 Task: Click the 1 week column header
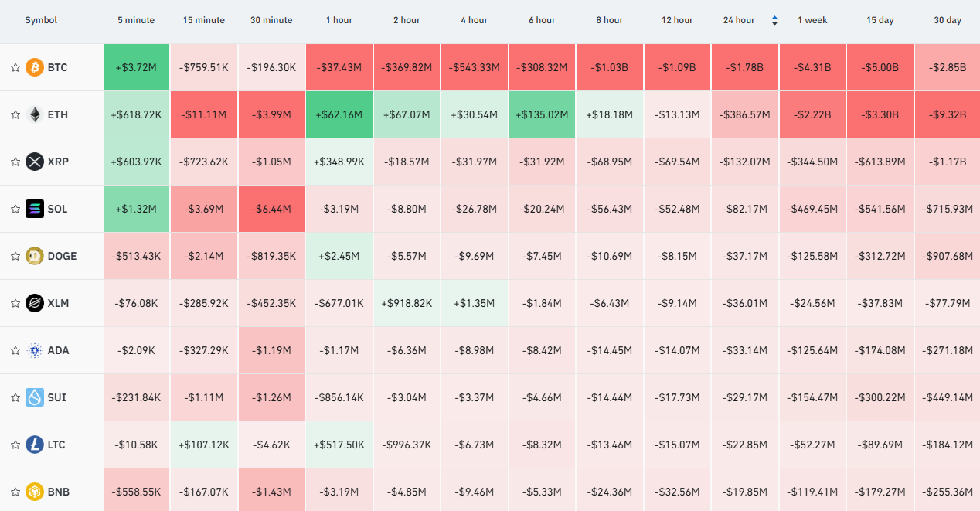pyautogui.click(x=812, y=20)
